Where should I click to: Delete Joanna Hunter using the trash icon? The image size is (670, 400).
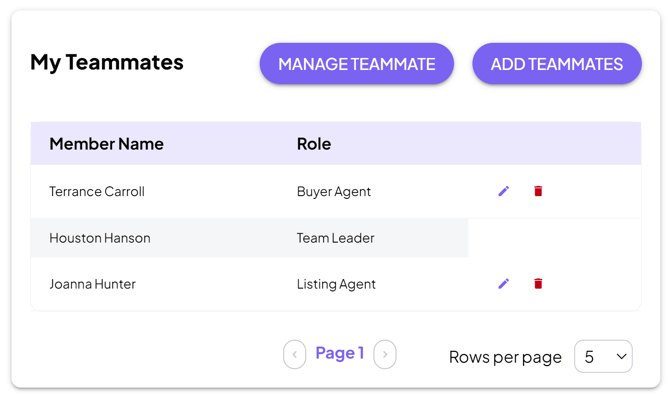[538, 283]
